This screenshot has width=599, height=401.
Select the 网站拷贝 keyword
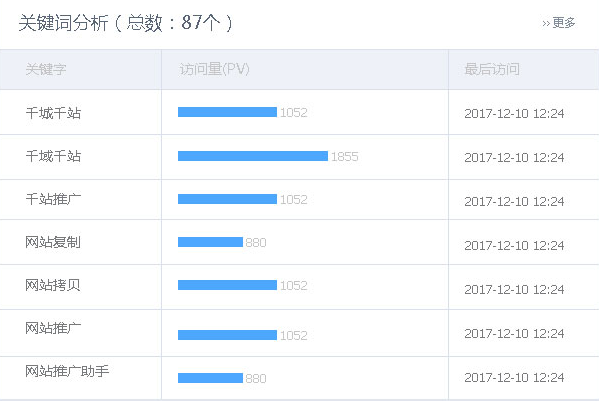pos(53,285)
